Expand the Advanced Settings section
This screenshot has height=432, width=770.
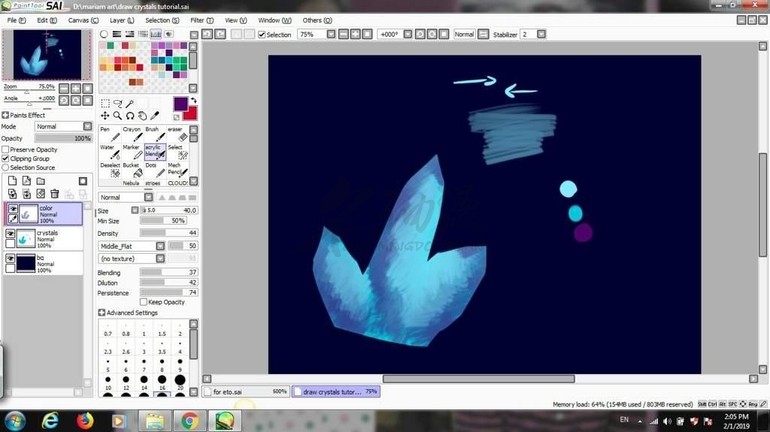[x=101, y=313]
